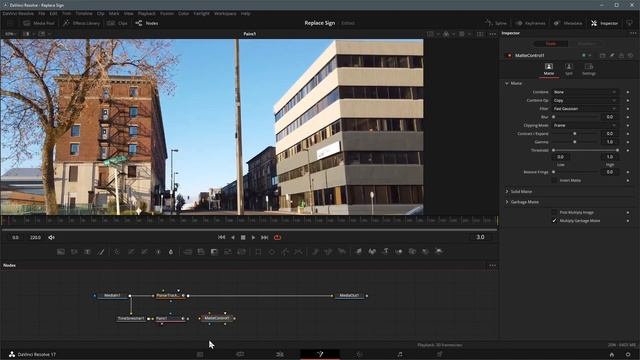
Task: Open the Combine dropdown set to None
Action: pos(584,92)
